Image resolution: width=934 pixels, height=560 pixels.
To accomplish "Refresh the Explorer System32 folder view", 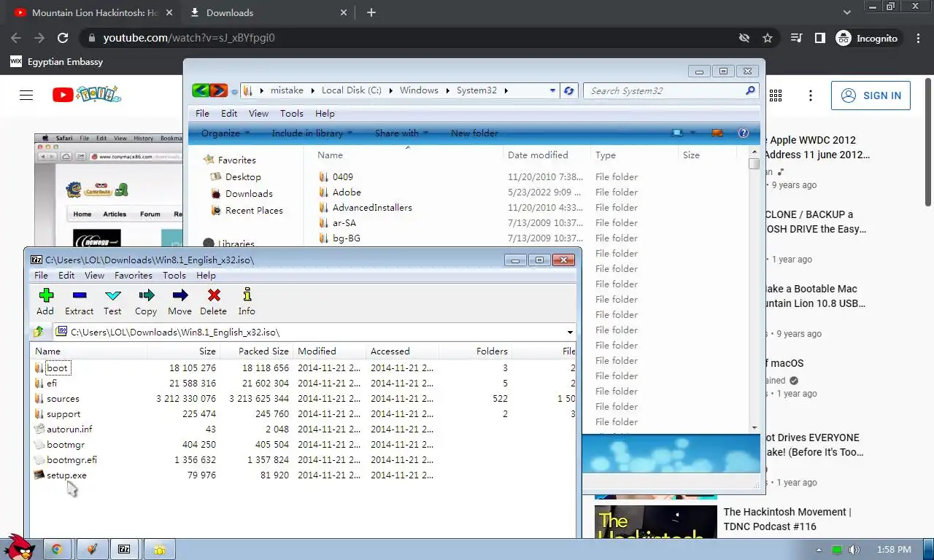I will 569,90.
